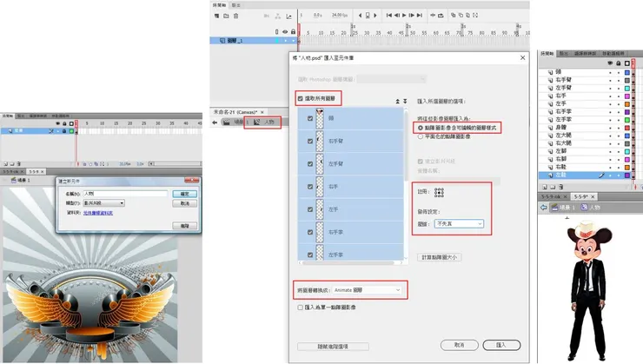
Task: Uncheck the 左手臂 layer checkbox in import list
Action: (310, 163)
